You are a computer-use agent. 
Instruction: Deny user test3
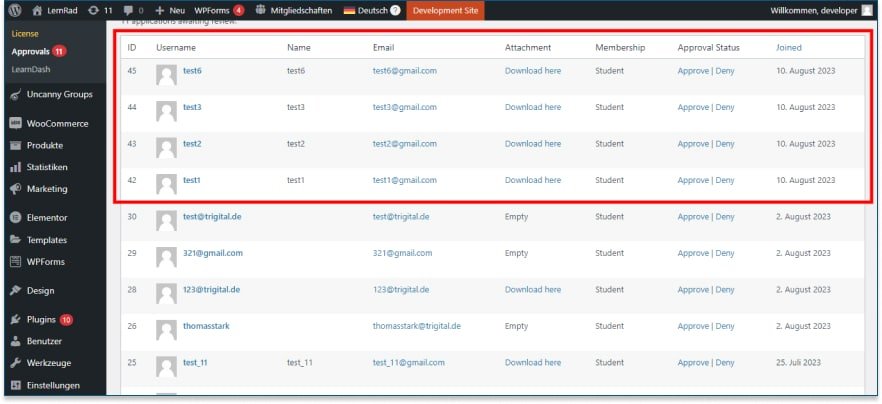pyautogui.click(x=725, y=107)
